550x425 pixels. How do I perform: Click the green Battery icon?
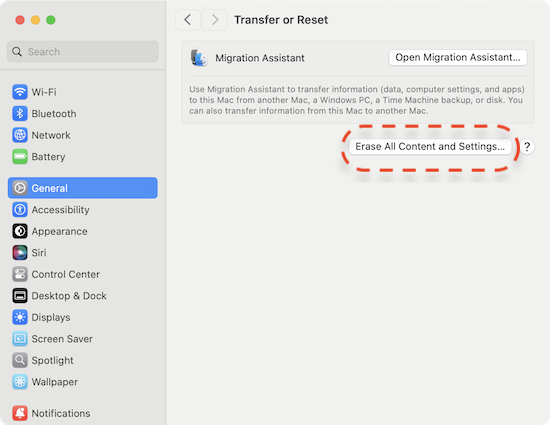(x=20, y=156)
